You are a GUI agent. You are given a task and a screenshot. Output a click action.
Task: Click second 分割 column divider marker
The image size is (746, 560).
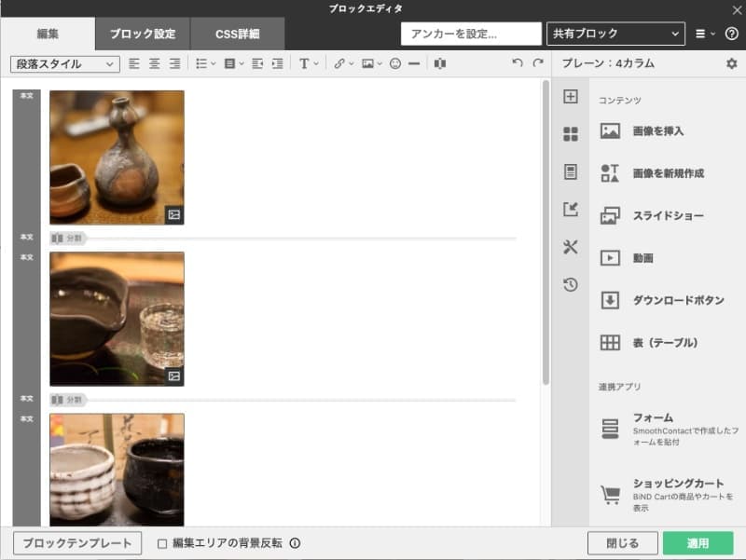click(67, 400)
